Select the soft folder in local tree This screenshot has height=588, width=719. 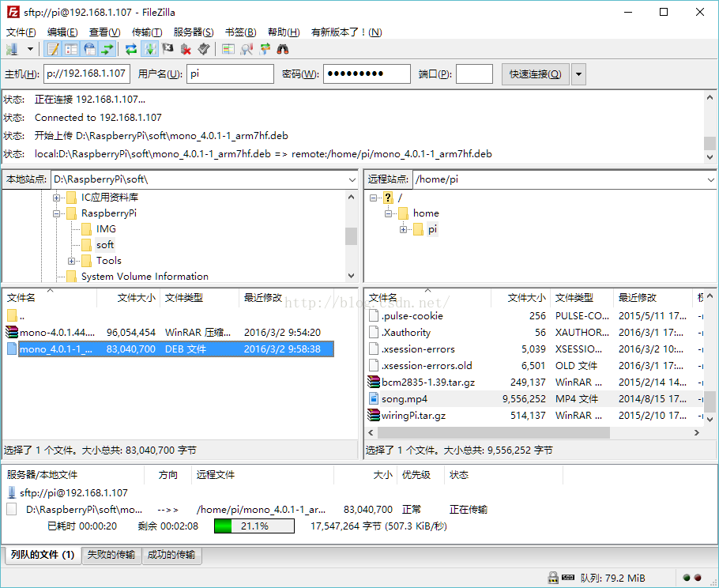click(105, 245)
